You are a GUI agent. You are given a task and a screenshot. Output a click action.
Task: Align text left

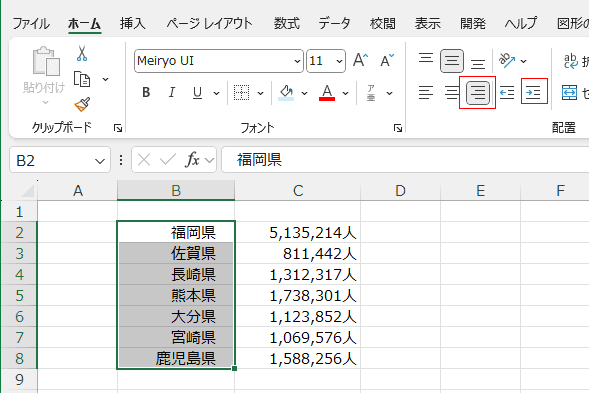[426, 92]
